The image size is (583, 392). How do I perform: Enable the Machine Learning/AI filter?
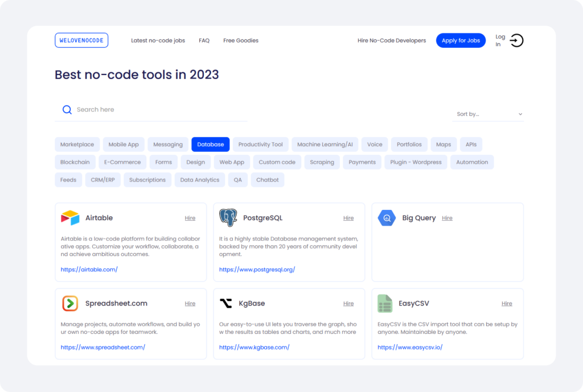pyautogui.click(x=325, y=145)
